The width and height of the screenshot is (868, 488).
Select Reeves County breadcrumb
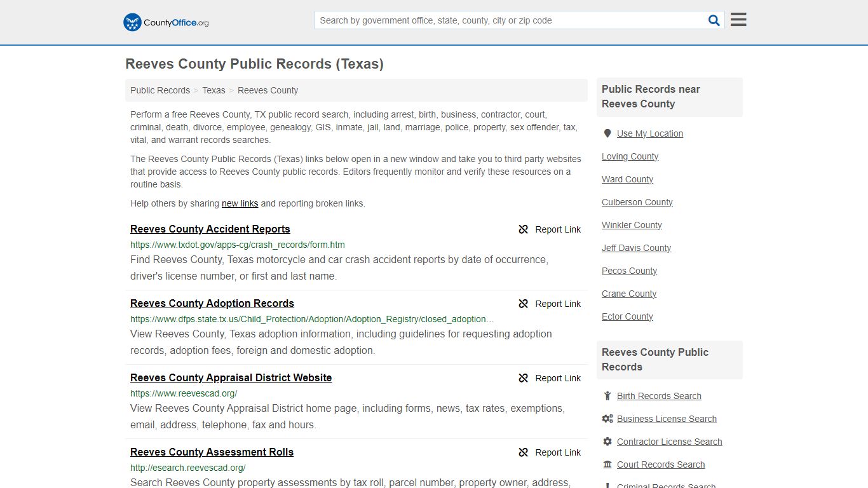point(268,90)
